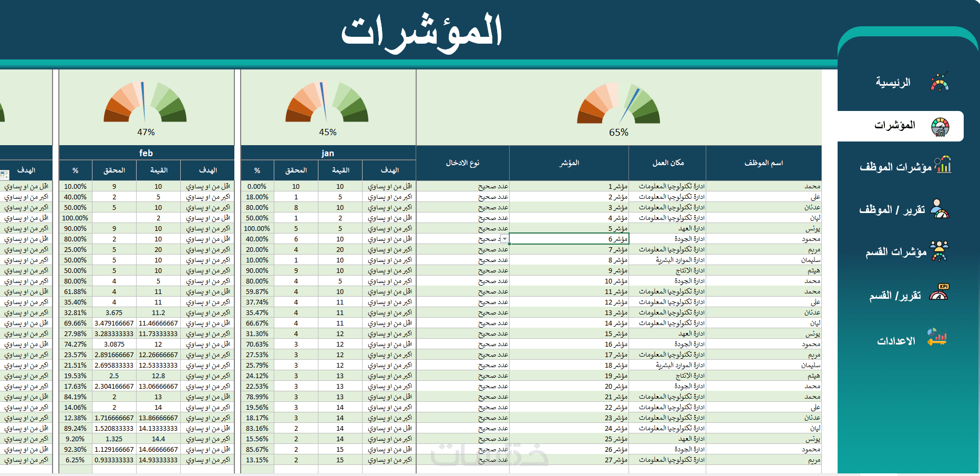Screen dimensions: 980x476
Task: Click the % header under jan
Action: pyautogui.click(x=257, y=170)
